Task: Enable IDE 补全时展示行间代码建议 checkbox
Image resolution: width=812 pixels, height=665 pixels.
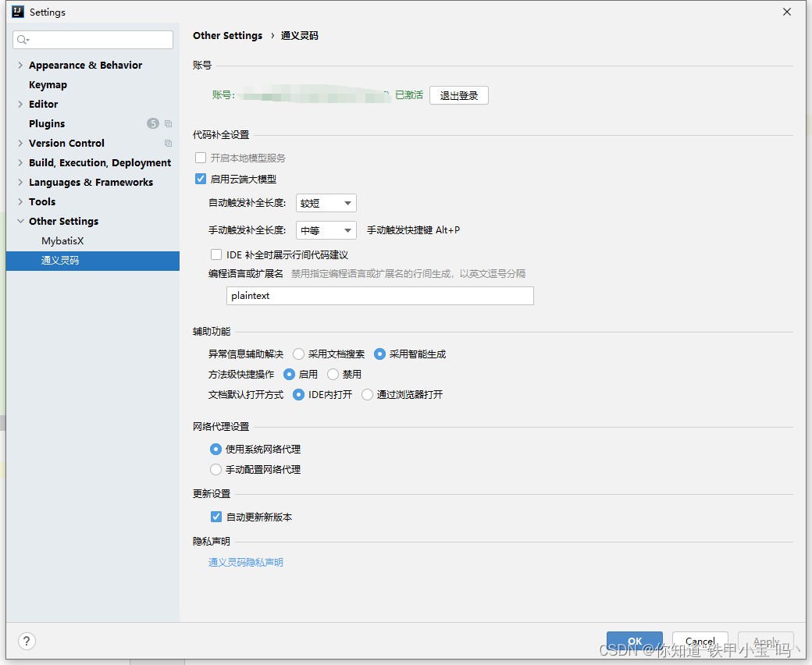Action: [x=216, y=254]
